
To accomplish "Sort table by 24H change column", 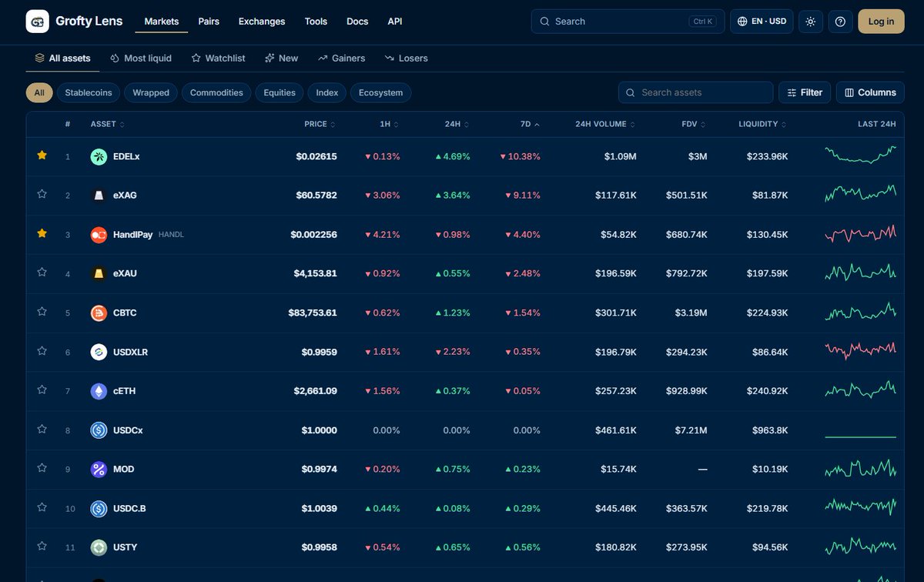I will point(457,124).
